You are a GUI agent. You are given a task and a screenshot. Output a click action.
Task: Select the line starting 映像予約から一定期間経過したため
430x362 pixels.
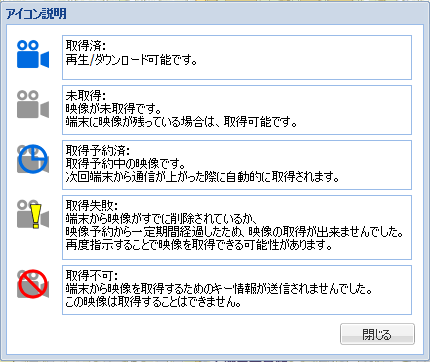[235, 232]
